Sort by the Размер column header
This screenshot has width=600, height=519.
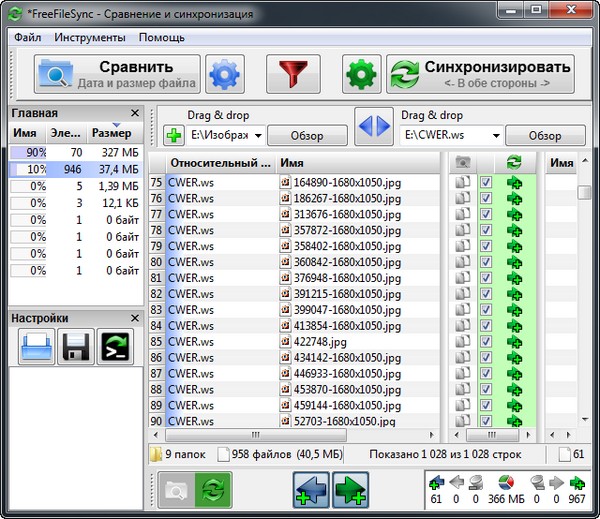[x=110, y=133]
